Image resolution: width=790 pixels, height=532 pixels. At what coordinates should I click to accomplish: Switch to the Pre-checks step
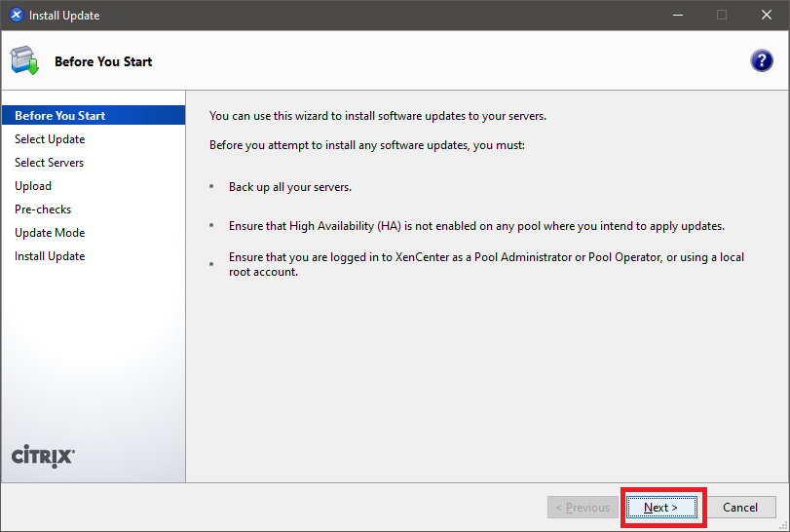point(43,209)
